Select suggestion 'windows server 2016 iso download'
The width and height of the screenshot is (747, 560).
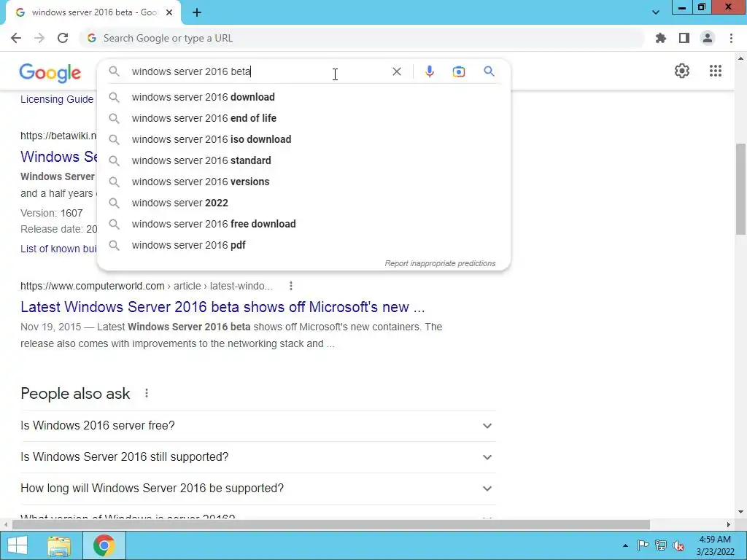click(303, 139)
